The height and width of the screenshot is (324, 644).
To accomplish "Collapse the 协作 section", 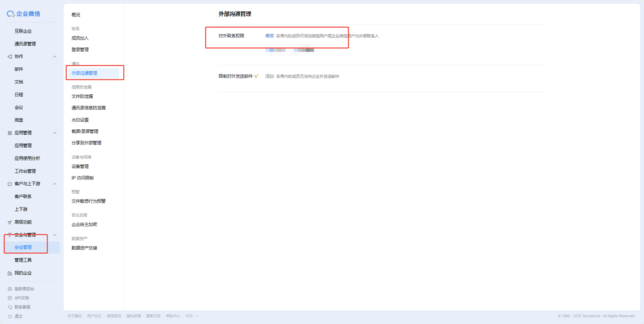I will tap(55, 56).
